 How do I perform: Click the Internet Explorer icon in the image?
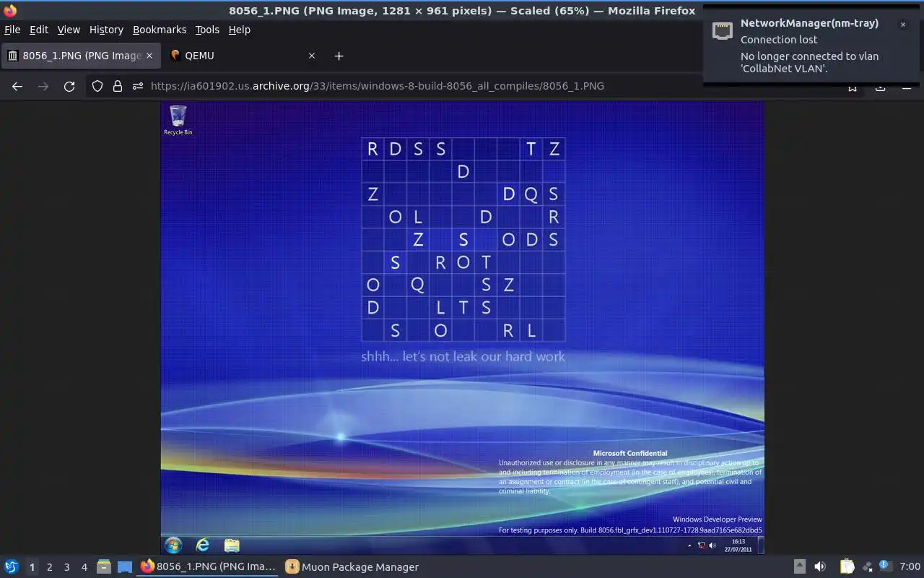203,545
